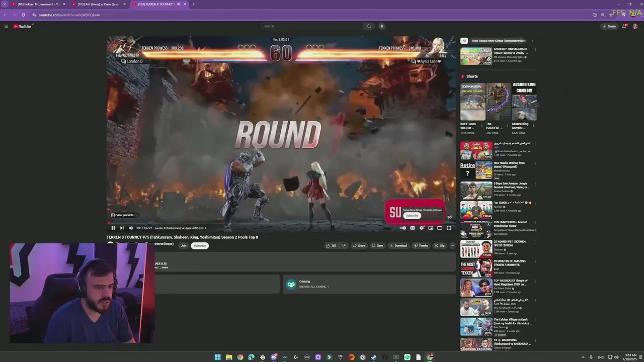This screenshot has width=644, height=362.
Task: Click the search magnifier button
Action: point(369,26)
